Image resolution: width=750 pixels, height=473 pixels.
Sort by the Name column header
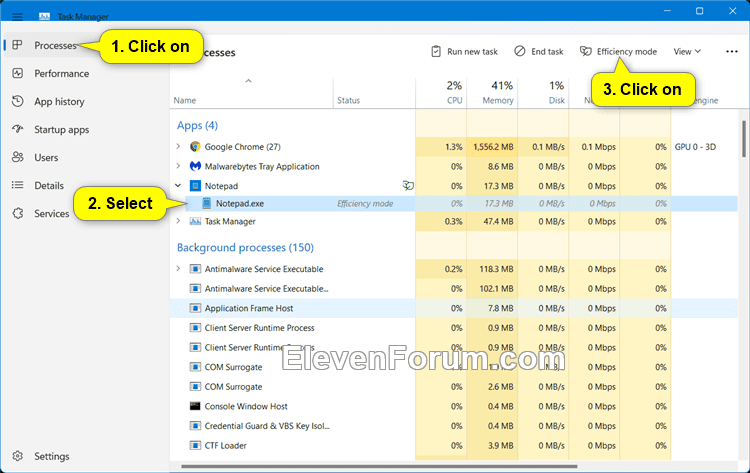(x=185, y=100)
